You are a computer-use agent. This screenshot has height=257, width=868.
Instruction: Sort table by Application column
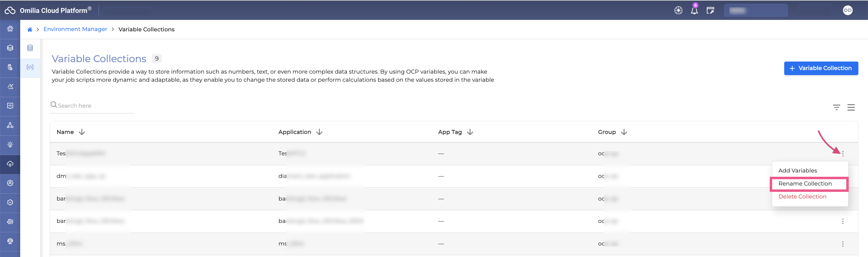(319, 132)
